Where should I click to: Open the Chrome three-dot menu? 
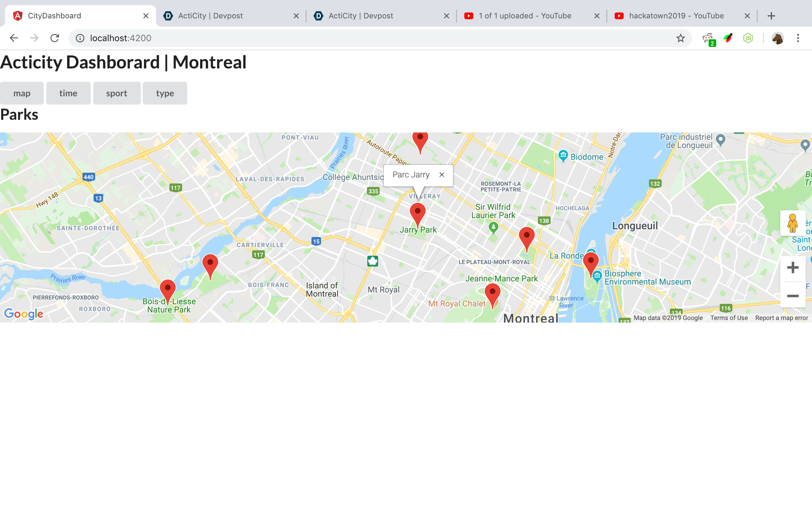pyautogui.click(x=798, y=38)
